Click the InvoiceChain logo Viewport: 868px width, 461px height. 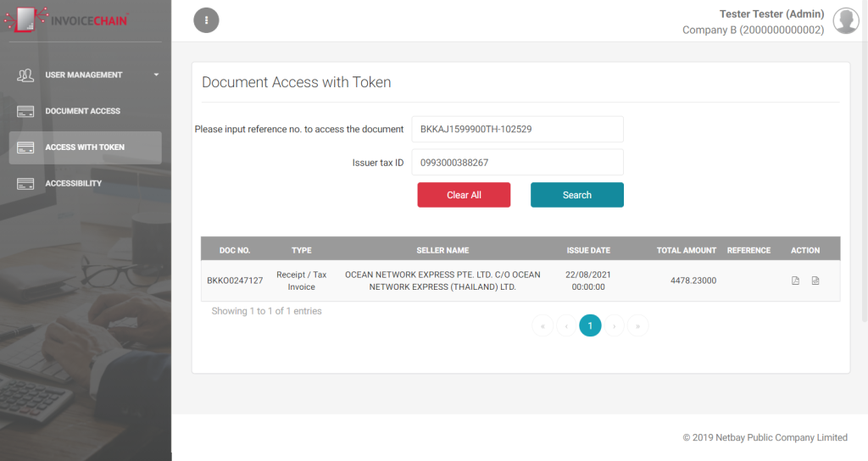coord(66,20)
